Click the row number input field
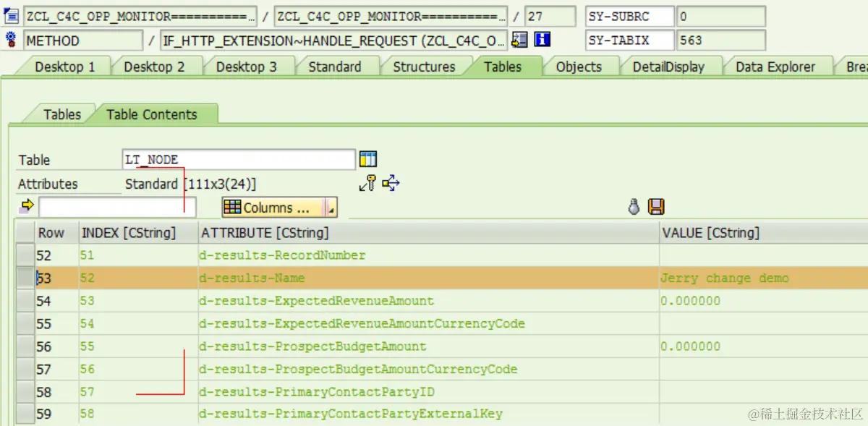Viewport: 868px width, 426px height. click(x=117, y=208)
